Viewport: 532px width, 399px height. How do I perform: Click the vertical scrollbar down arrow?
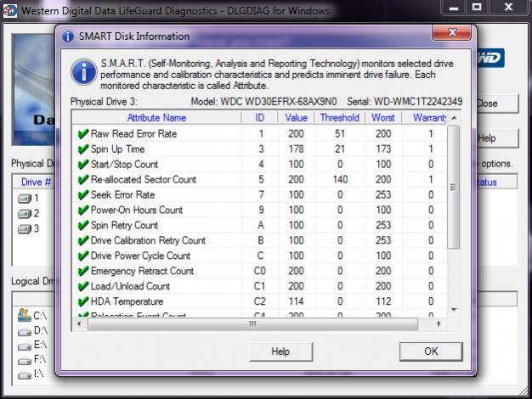click(454, 310)
